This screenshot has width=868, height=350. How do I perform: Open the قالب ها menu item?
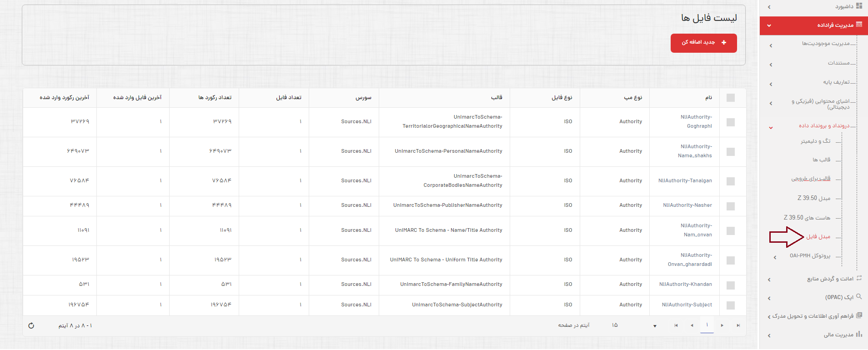click(x=821, y=160)
